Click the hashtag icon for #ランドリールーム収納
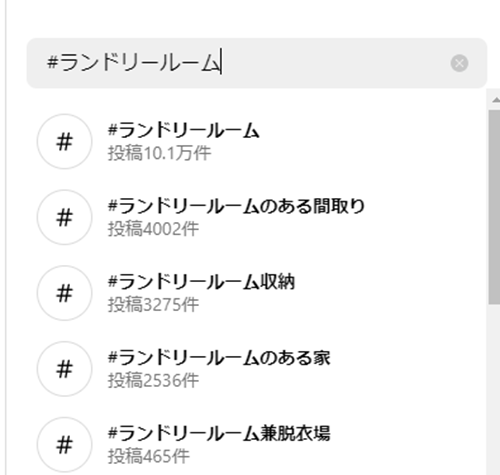 (64, 293)
